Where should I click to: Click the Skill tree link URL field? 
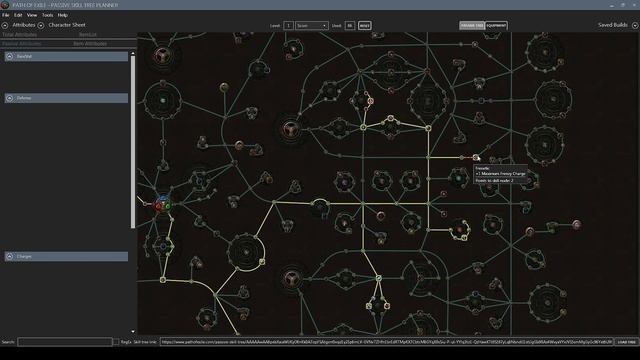coord(386,342)
